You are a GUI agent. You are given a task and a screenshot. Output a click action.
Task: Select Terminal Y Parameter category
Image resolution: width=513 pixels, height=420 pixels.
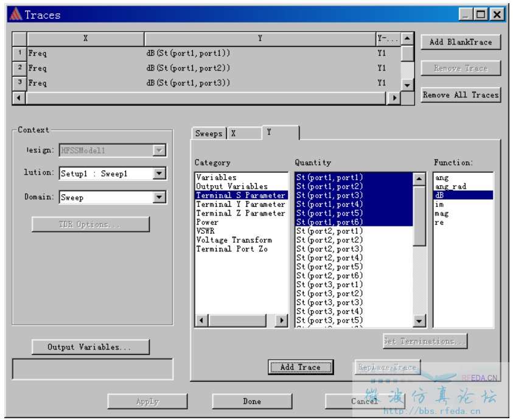pos(240,205)
